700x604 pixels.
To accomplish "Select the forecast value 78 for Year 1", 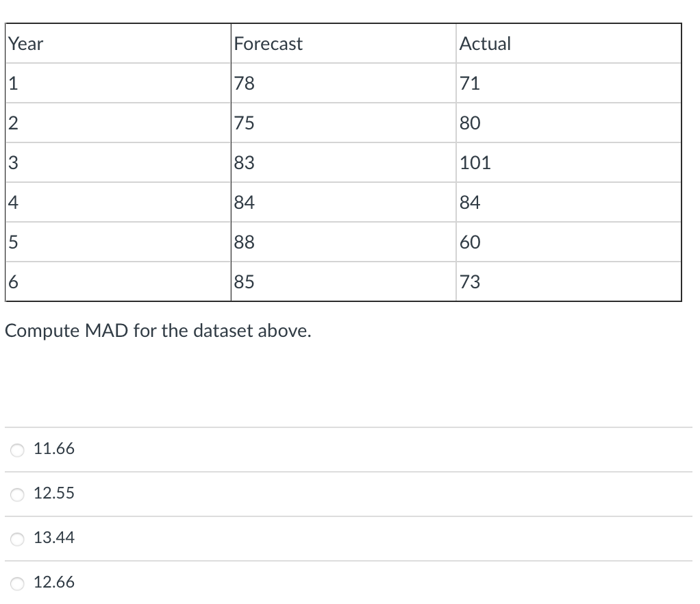I will [244, 83].
